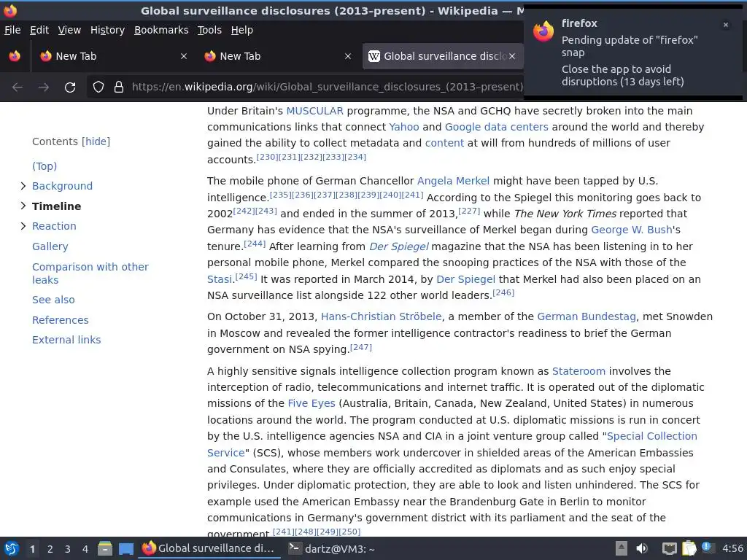Click the update notifier tray icon
Image resolution: width=747 pixels, height=560 pixels.
(708, 548)
